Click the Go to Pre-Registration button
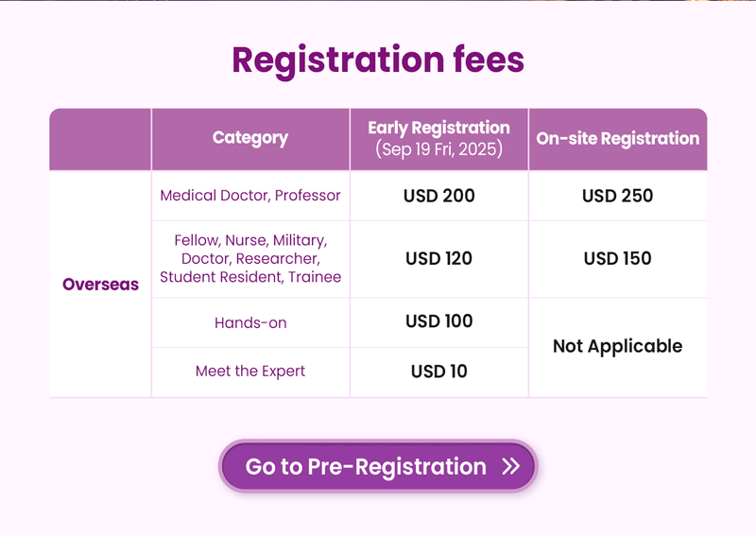The image size is (756, 537). click(x=378, y=466)
